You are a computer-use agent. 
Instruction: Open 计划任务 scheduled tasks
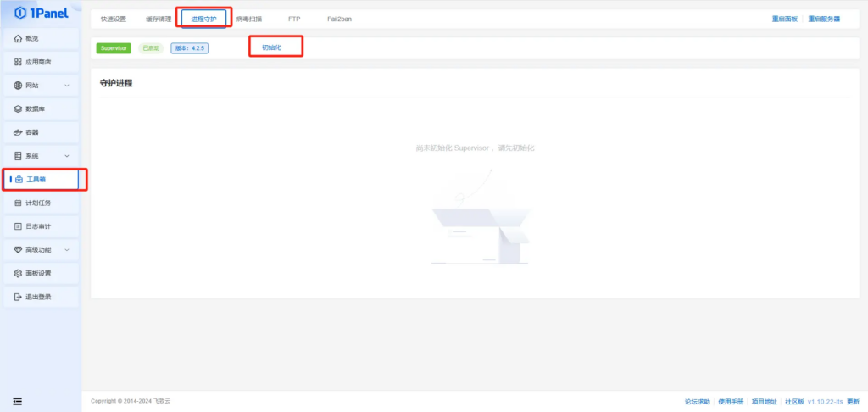(x=38, y=203)
